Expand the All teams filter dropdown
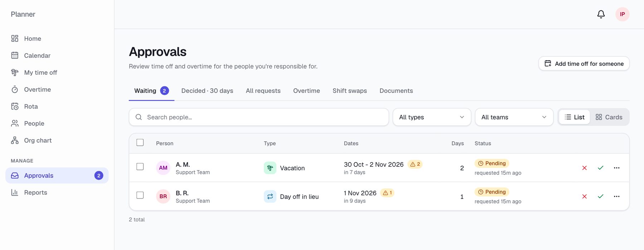Screen dimensions: 644x250 (514, 117)
